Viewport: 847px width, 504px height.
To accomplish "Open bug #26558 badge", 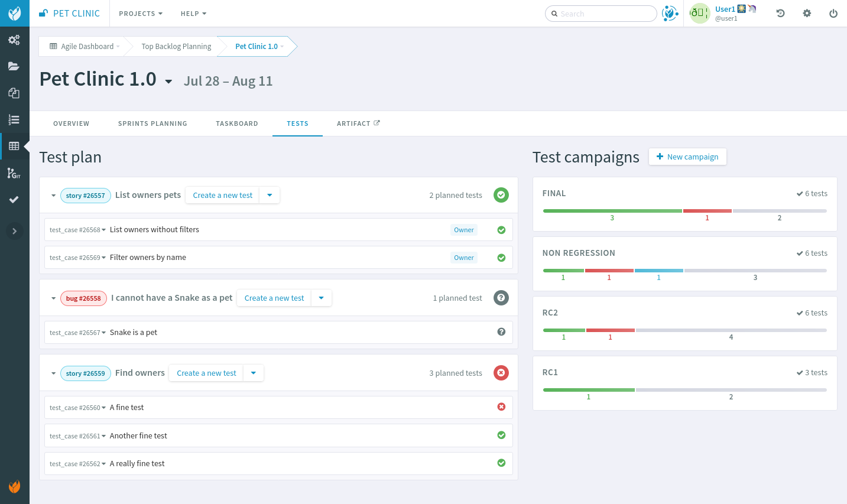I will click(x=83, y=298).
